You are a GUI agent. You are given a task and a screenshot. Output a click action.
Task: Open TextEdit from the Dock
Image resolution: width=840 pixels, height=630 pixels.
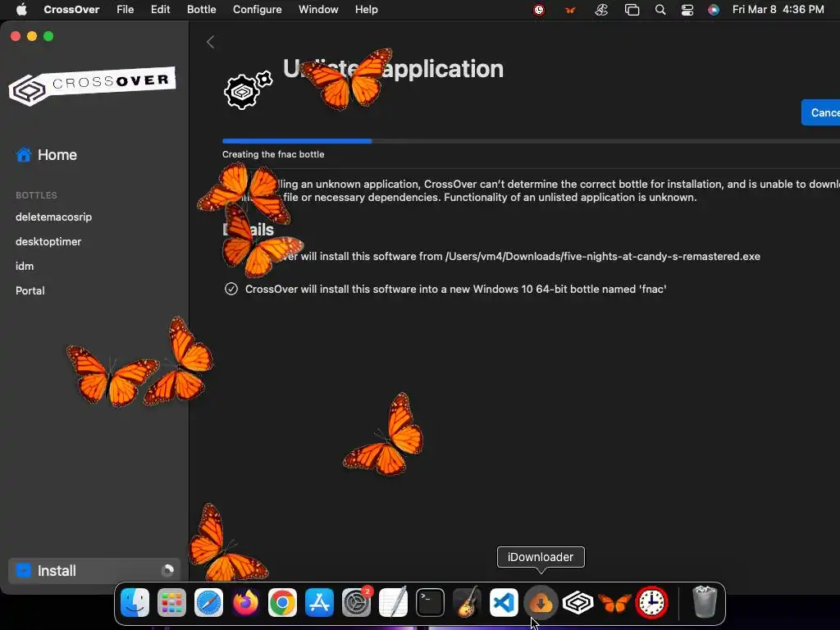click(393, 603)
